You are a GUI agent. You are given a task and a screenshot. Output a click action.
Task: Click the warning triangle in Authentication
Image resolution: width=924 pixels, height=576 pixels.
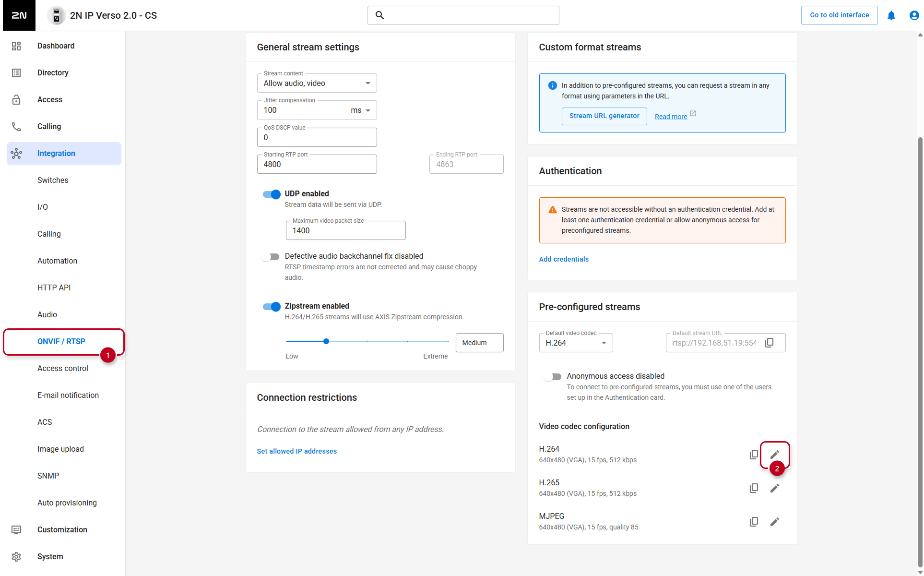[553, 210]
